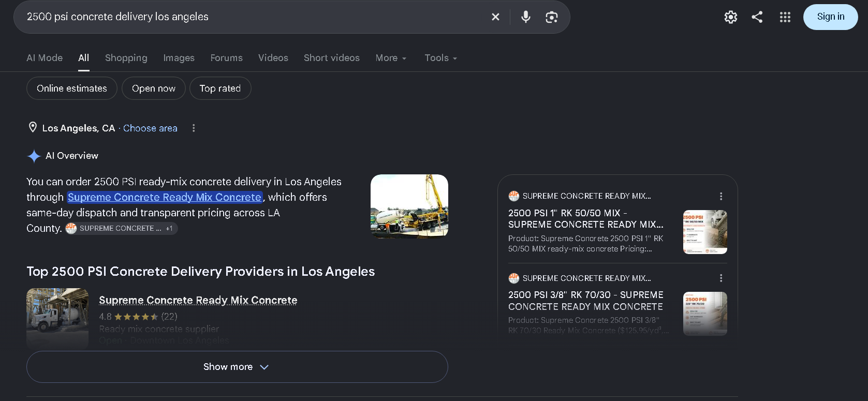Click the favicon on the 2500 PSI 1" RK 50/50 card

click(x=513, y=196)
